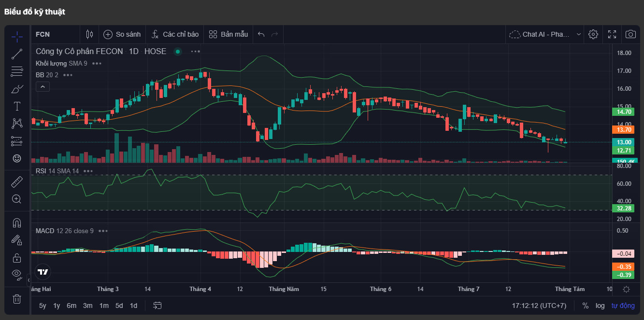Select the 1m time range
Image resolution: width=644 pixels, height=320 pixels.
104,306
